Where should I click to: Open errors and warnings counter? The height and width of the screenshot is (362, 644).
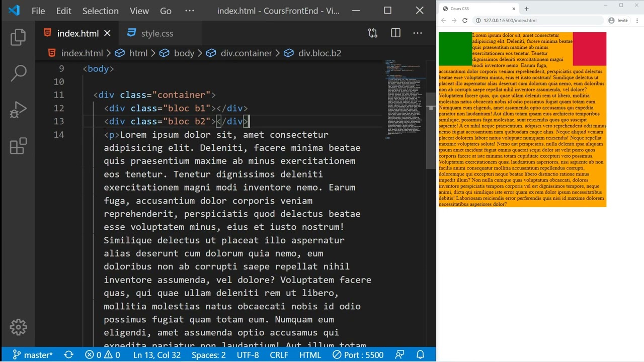tap(102, 354)
